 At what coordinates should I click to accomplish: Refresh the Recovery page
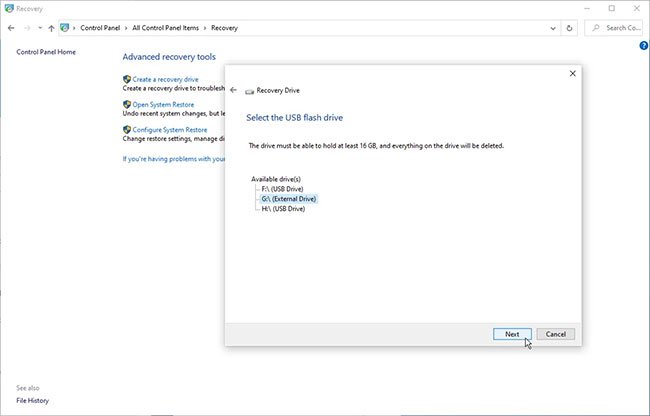pyautogui.click(x=569, y=28)
